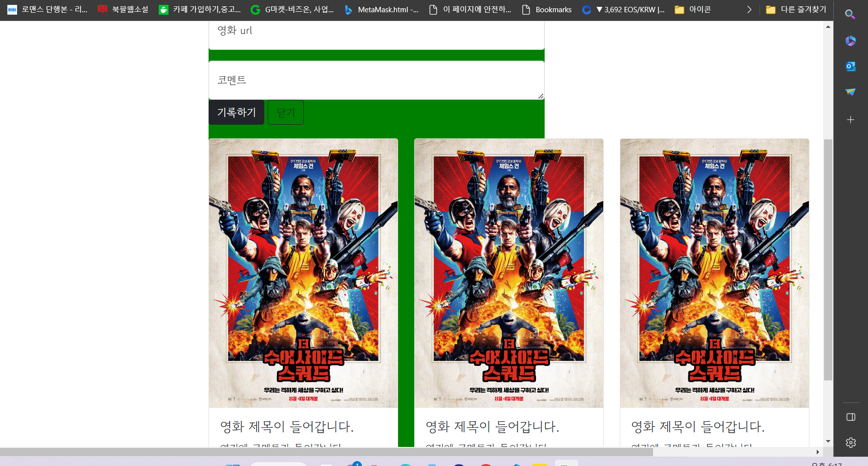Screen dimensions: 868x466
Task: Click the 닫기 button
Action: tap(286, 112)
